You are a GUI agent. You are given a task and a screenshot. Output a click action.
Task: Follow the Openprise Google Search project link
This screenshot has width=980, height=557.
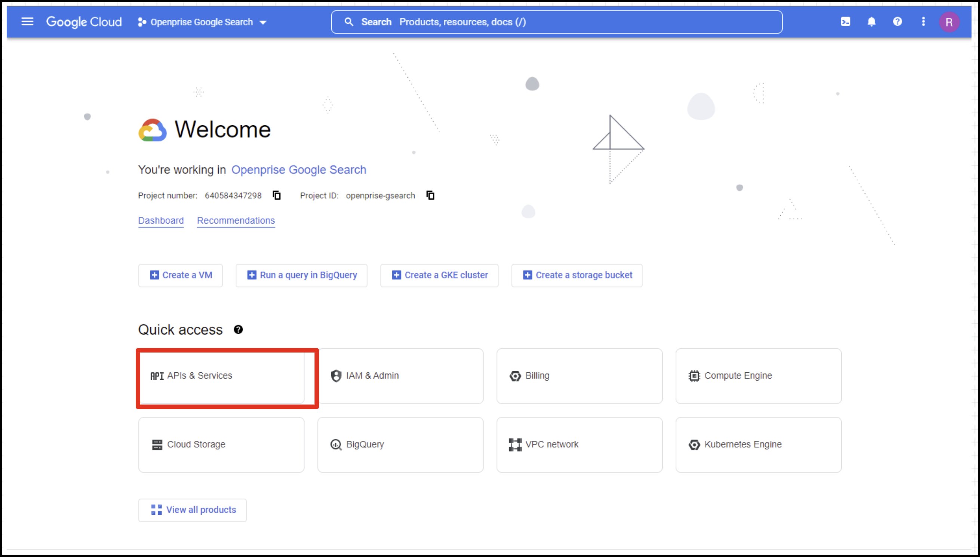[x=299, y=169]
